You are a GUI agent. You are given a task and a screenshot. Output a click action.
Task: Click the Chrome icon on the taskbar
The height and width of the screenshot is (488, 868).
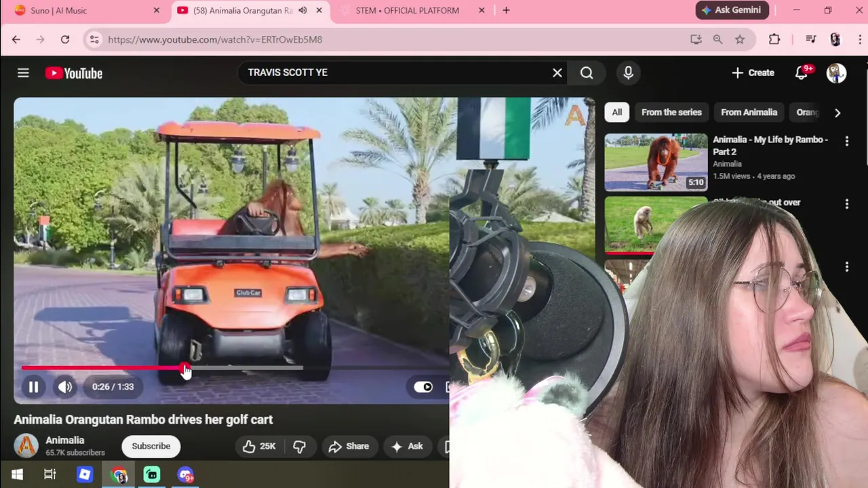[119, 474]
